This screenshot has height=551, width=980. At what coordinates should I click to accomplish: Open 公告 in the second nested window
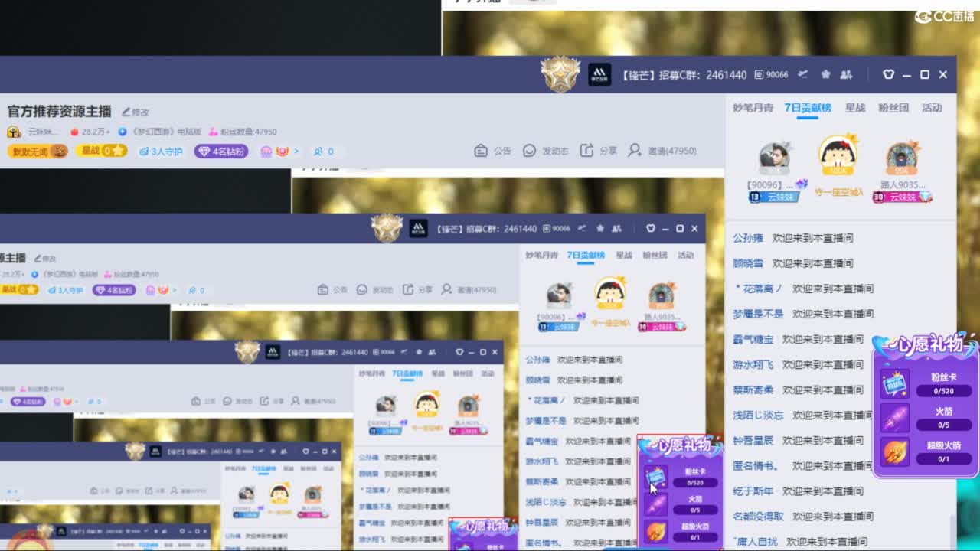click(333, 289)
